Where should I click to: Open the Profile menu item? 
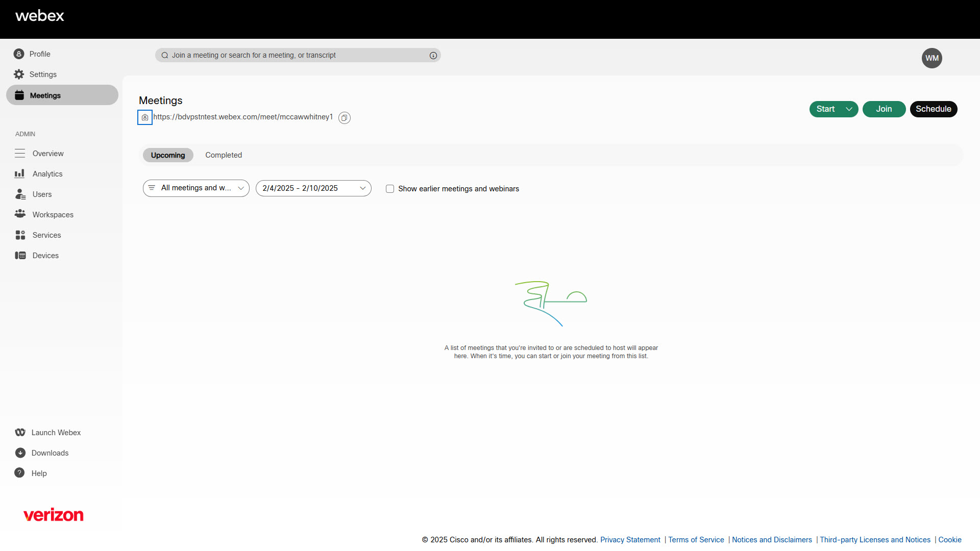coord(40,54)
